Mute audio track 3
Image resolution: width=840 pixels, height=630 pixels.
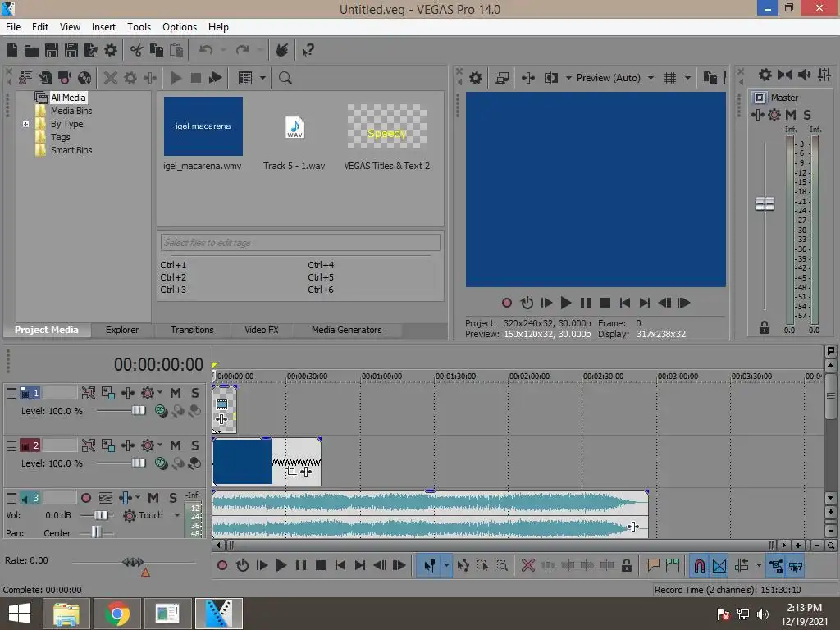153,498
